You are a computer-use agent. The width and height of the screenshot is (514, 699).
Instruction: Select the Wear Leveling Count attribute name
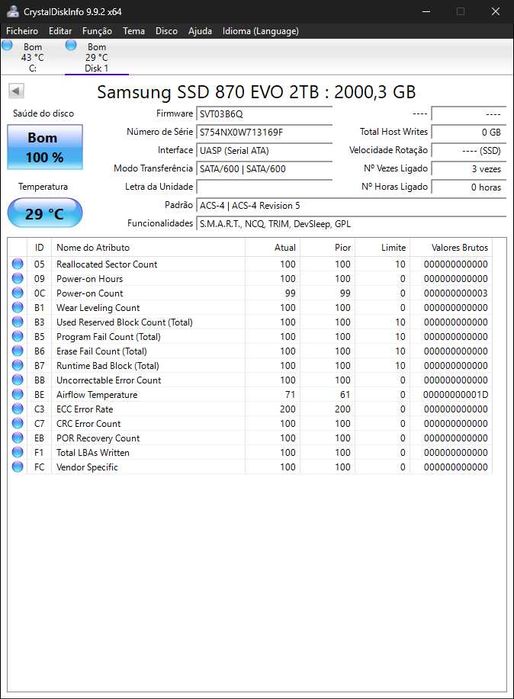(x=98, y=308)
